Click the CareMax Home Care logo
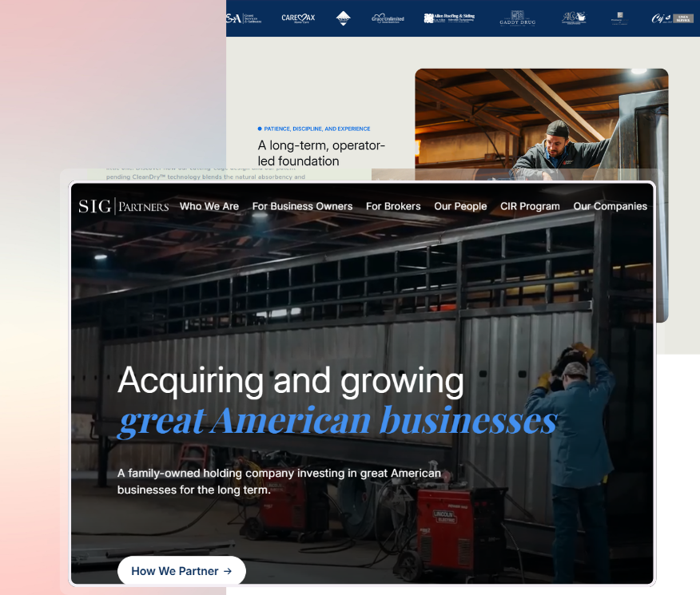This screenshot has width=700, height=595. coord(298,18)
